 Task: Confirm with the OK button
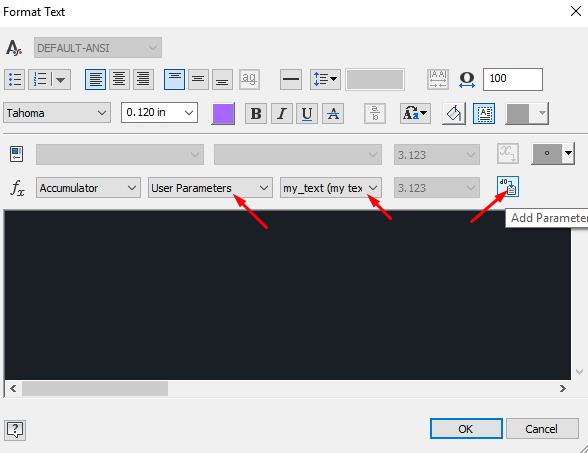point(466,429)
